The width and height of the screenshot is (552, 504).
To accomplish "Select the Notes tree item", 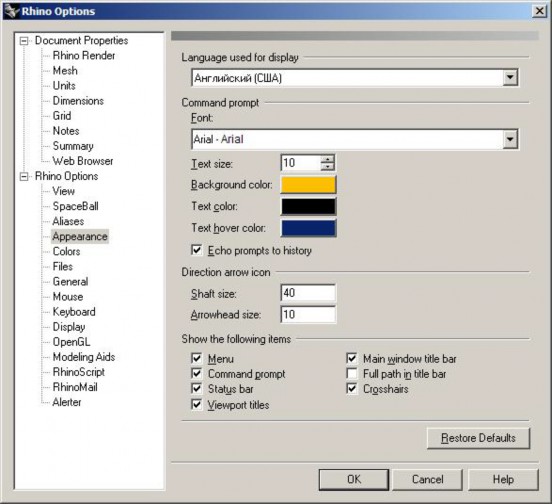I will [66, 131].
